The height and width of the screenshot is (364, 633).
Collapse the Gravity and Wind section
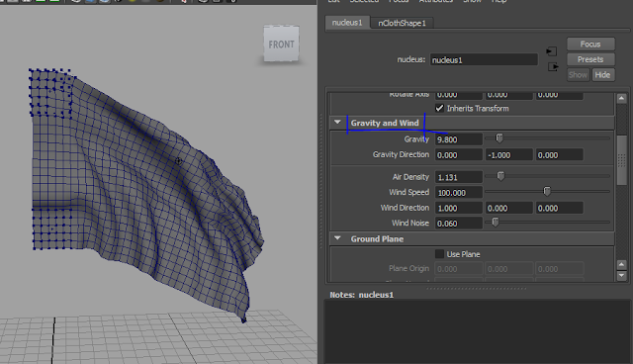(337, 123)
